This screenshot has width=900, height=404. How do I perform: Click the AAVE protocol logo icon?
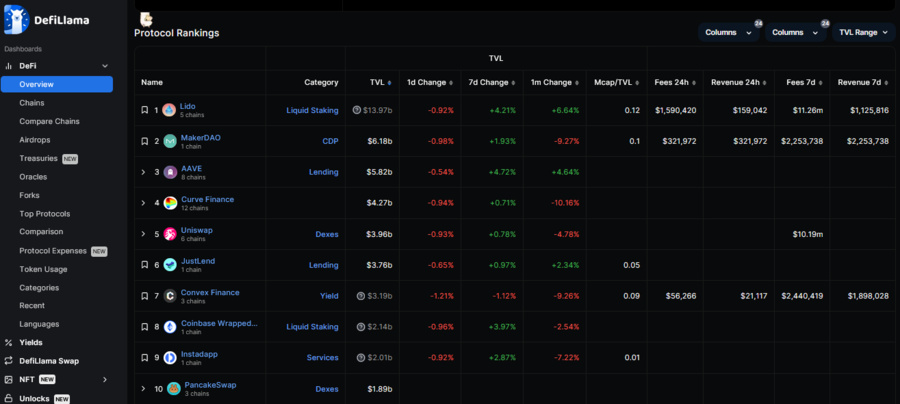(x=170, y=172)
